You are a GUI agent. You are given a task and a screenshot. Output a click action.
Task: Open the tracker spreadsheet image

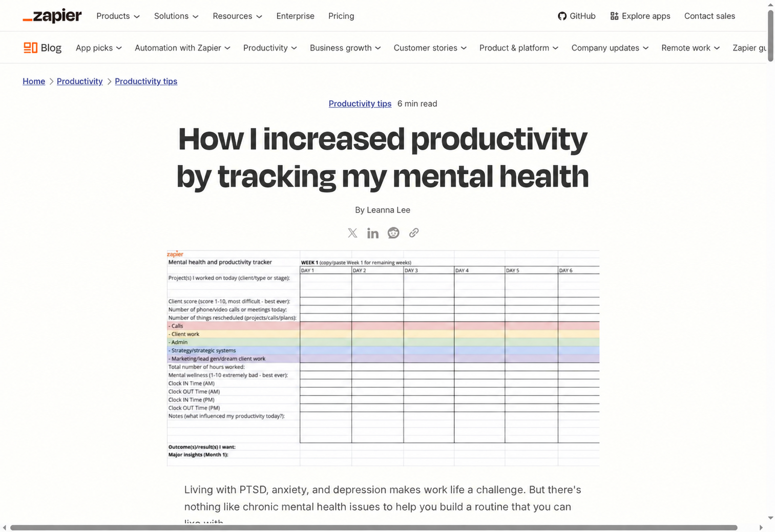(x=383, y=358)
